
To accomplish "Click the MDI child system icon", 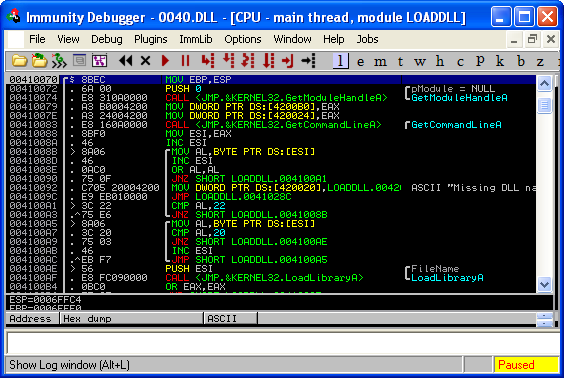I will [x=15, y=39].
